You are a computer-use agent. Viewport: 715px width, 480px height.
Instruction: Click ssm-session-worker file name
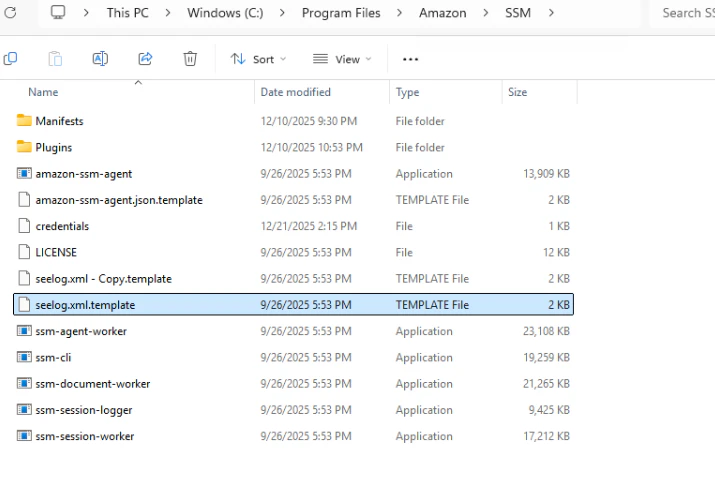tap(85, 436)
